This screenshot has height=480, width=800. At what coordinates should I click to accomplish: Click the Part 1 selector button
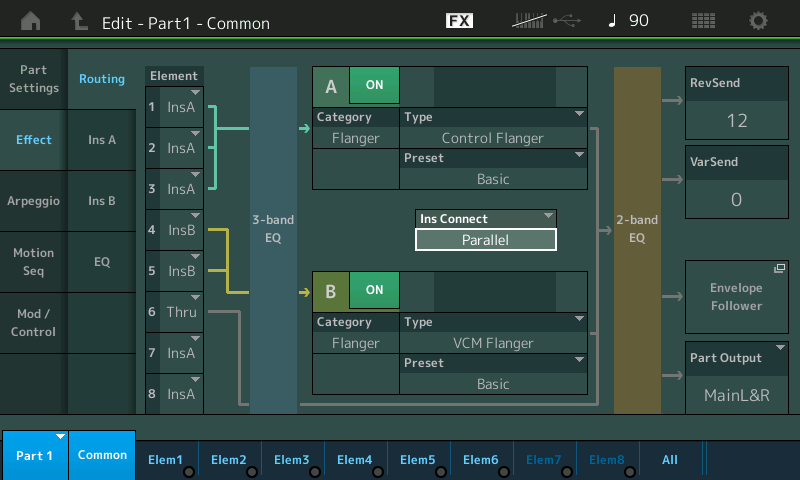pyautogui.click(x=34, y=456)
